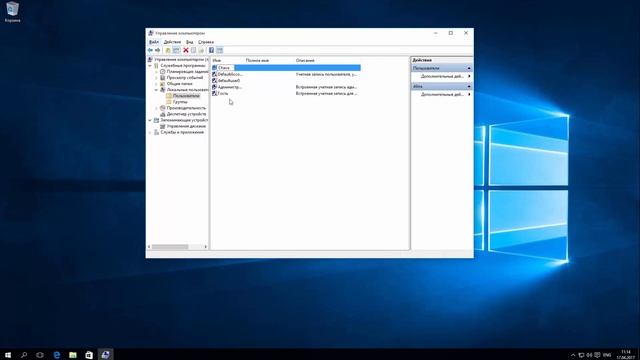
Task: Expand the Службы и приложения tree node
Action: tap(150, 133)
